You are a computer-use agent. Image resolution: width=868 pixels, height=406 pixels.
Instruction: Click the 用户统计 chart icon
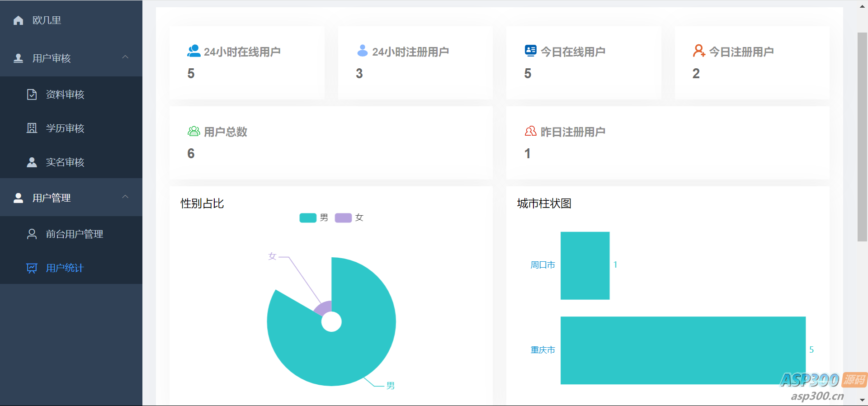click(32, 268)
